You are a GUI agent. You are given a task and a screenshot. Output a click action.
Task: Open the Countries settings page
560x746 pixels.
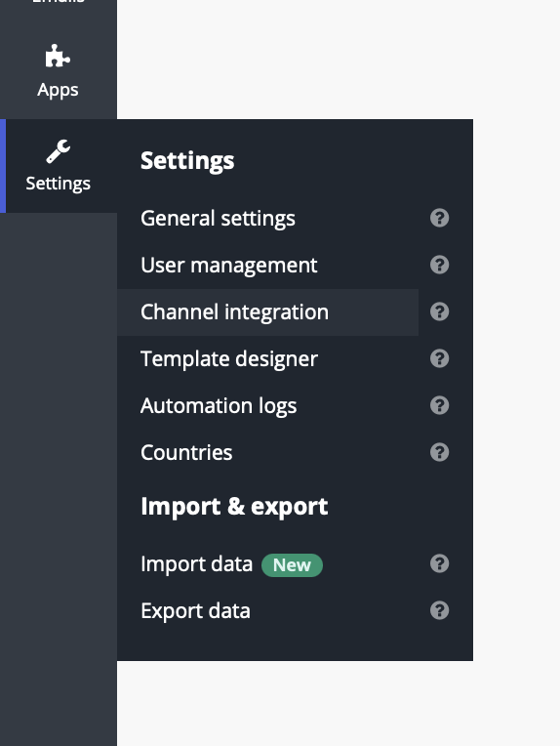(186, 452)
